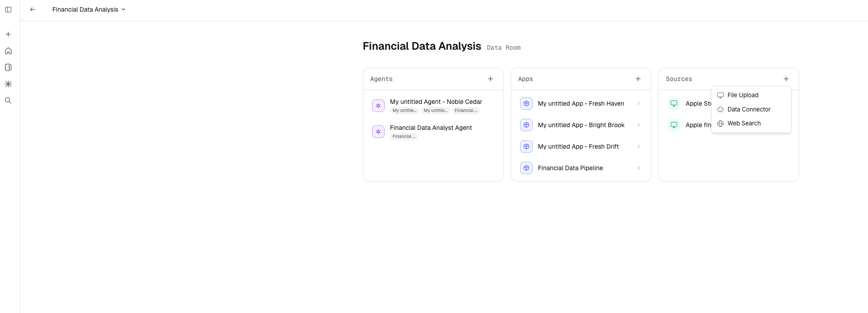
Task: Click the plus icon in the left sidebar
Action: point(8,34)
